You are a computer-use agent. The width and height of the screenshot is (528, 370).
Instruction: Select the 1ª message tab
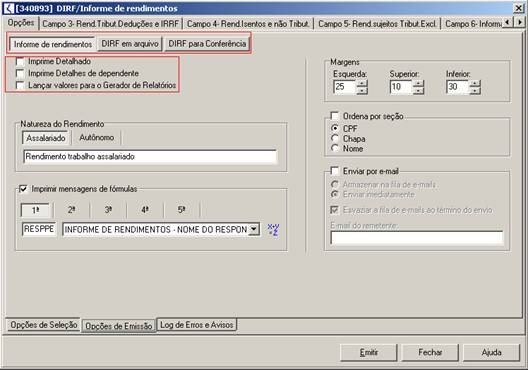click(35, 210)
